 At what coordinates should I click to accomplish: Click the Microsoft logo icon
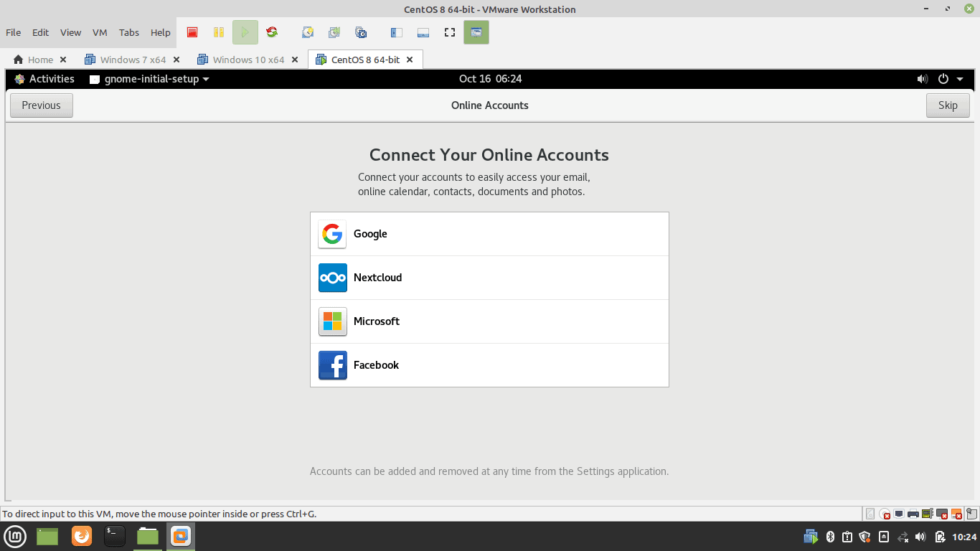[x=332, y=321]
